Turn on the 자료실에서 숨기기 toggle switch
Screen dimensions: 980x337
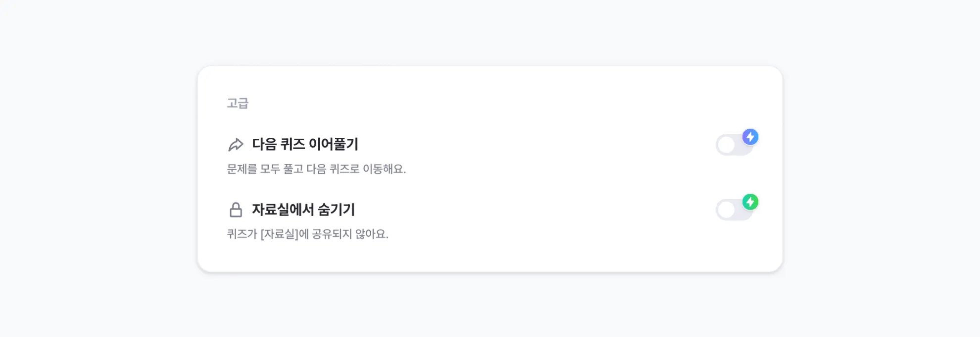pos(734,210)
